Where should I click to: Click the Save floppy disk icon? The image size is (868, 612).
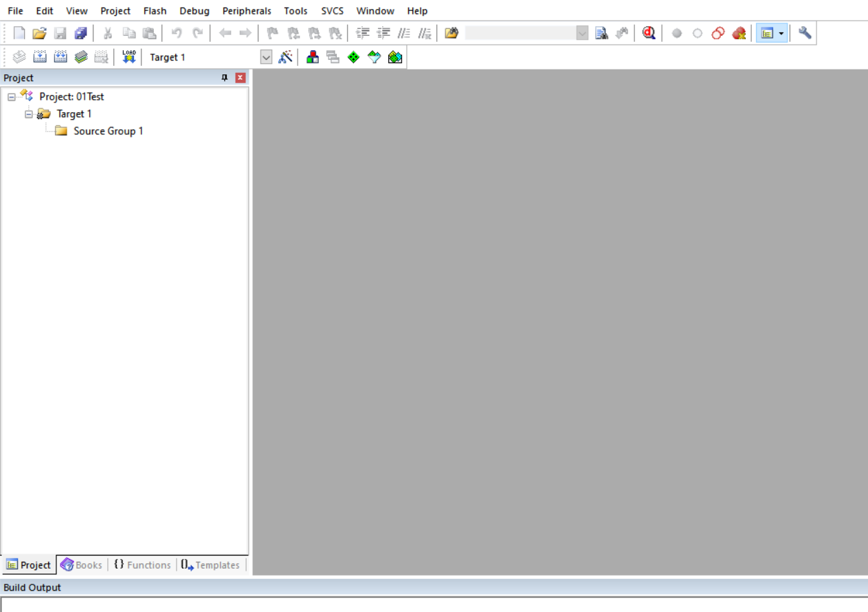tap(60, 33)
